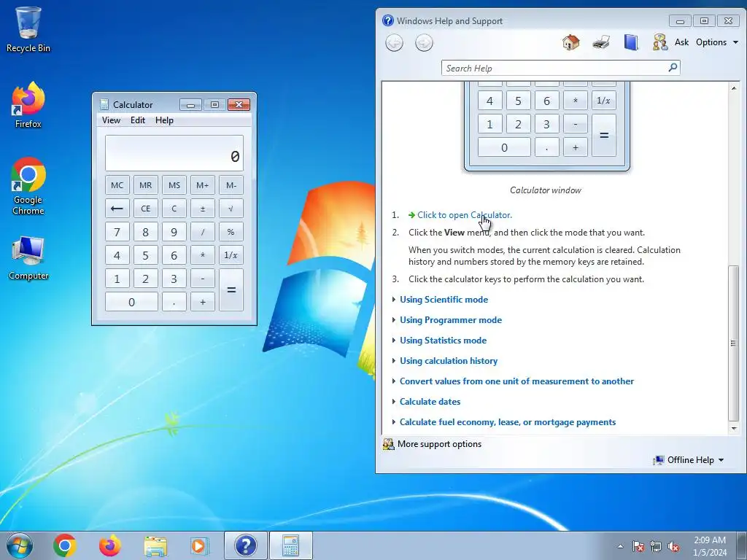
Task: Select the Computer desktop icon
Action: tap(28, 257)
